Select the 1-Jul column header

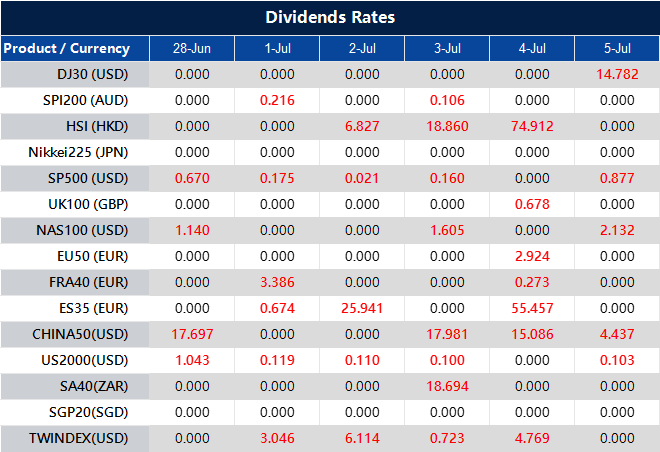pos(277,48)
